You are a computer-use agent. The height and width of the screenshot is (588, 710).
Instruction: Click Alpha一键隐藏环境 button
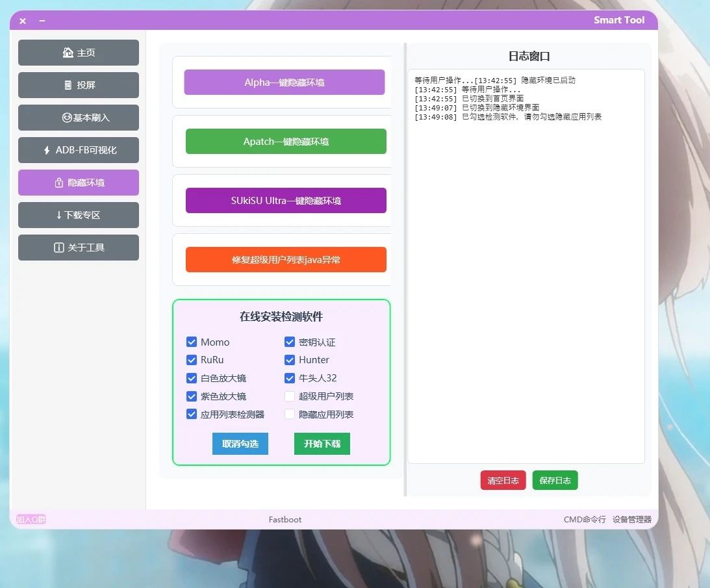[285, 83]
